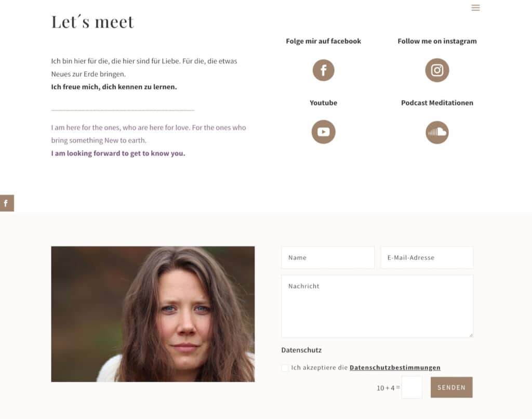Click inside the Nachricht text area

(x=377, y=307)
